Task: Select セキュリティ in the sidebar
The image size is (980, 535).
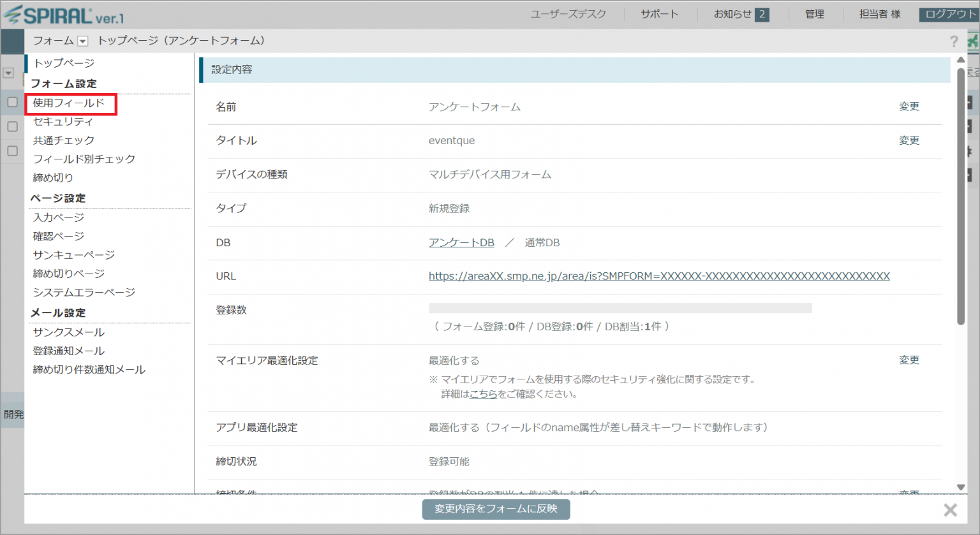Action: (63, 121)
